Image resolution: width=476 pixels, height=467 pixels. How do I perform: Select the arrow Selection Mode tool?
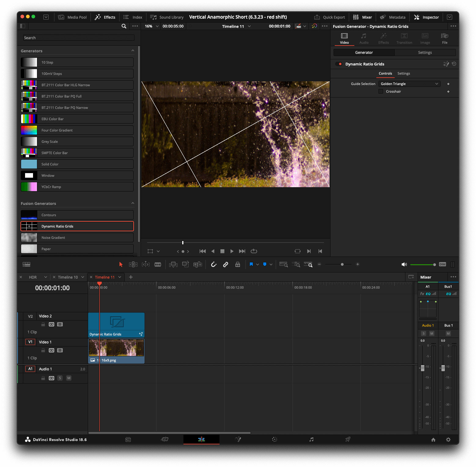click(121, 265)
